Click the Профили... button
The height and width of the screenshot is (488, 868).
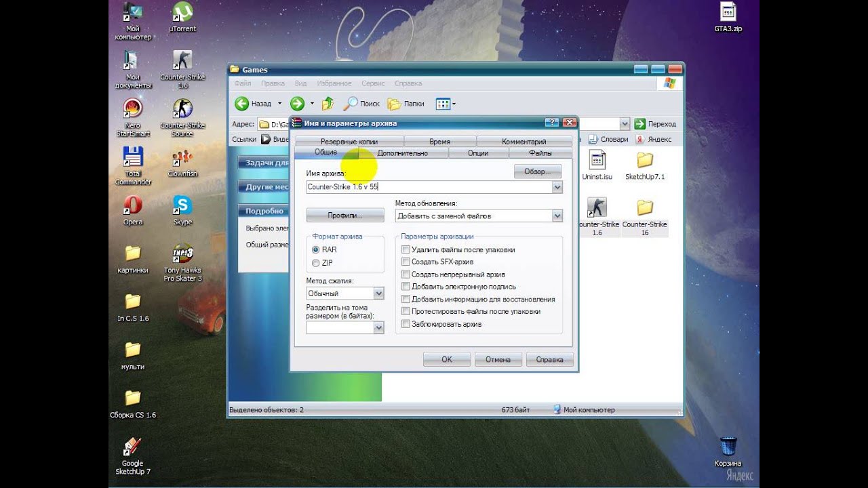click(345, 216)
